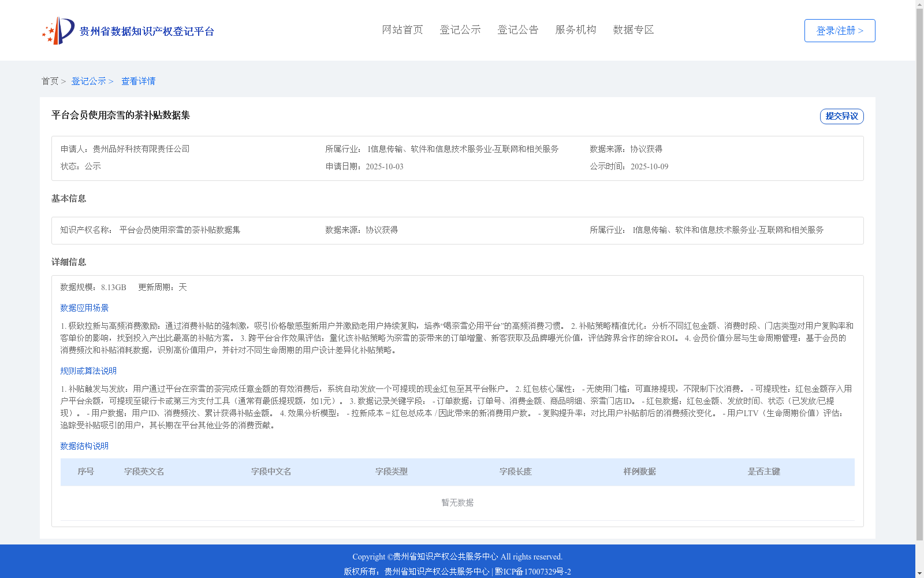Click the scrollbar up arrow
The height and width of the screenshot is (578, 924).
pyautogui.click(x=919, y=4)
